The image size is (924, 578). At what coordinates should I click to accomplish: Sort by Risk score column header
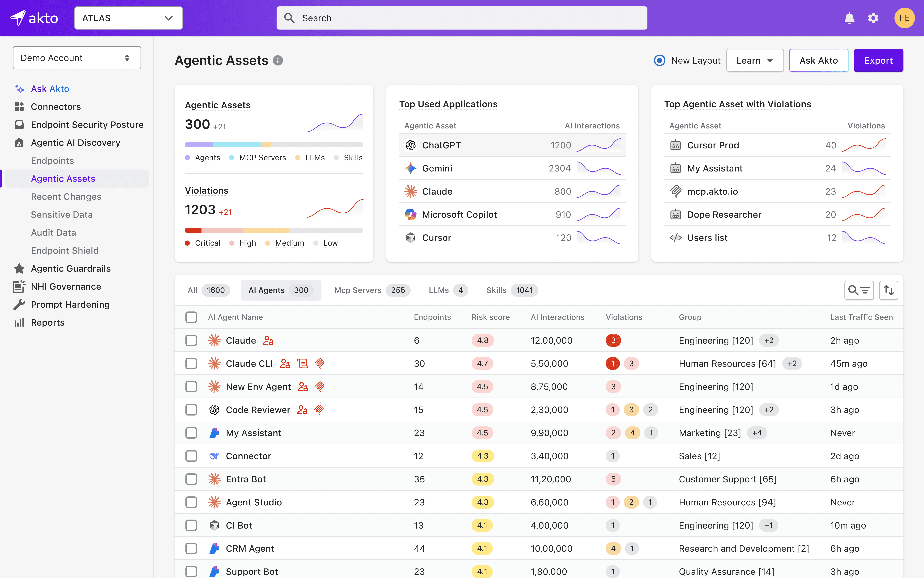(x=491, y=317)
